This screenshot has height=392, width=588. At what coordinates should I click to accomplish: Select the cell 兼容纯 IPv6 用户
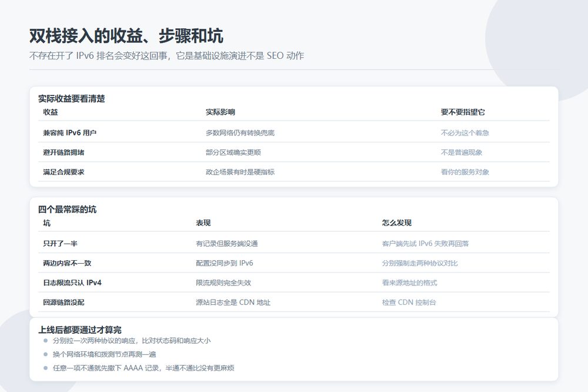point(70,133)
